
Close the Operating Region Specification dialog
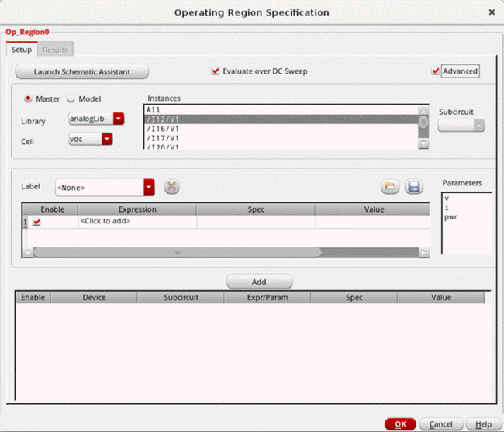click(x=492, y=12)
